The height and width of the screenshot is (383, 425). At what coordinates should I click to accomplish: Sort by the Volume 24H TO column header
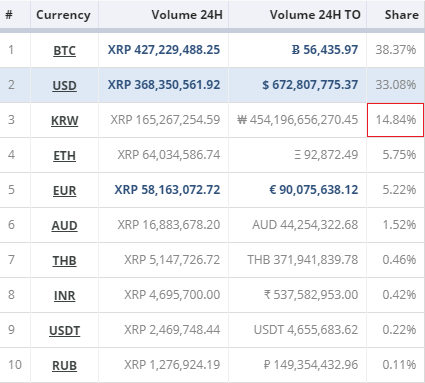315,15
